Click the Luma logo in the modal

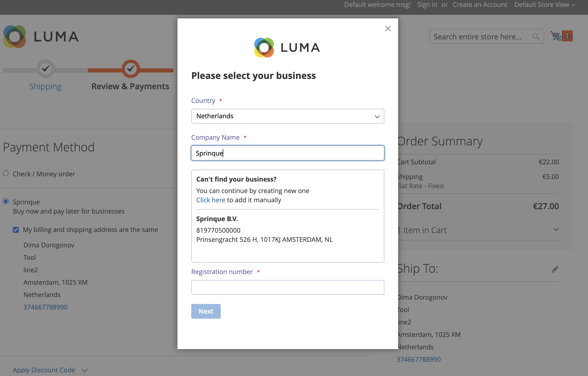287,47
